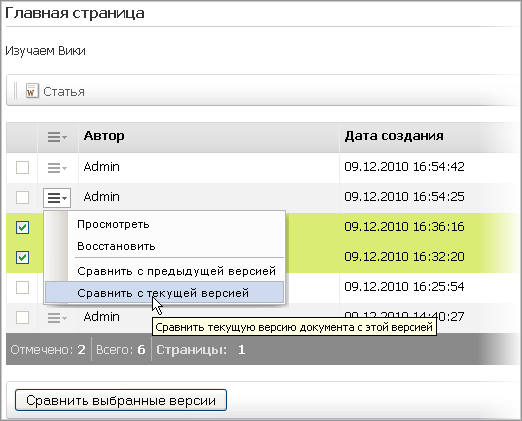Screen dimensions: 522x421
Task: Check the box for the 16:54:42 version
Action: 22,167
